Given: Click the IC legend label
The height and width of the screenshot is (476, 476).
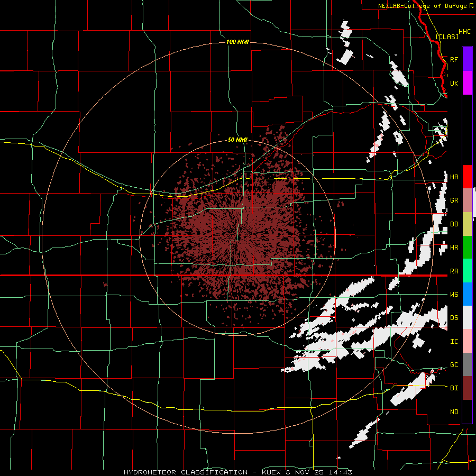Looking at the screenshot, I should tap(454, 342).
